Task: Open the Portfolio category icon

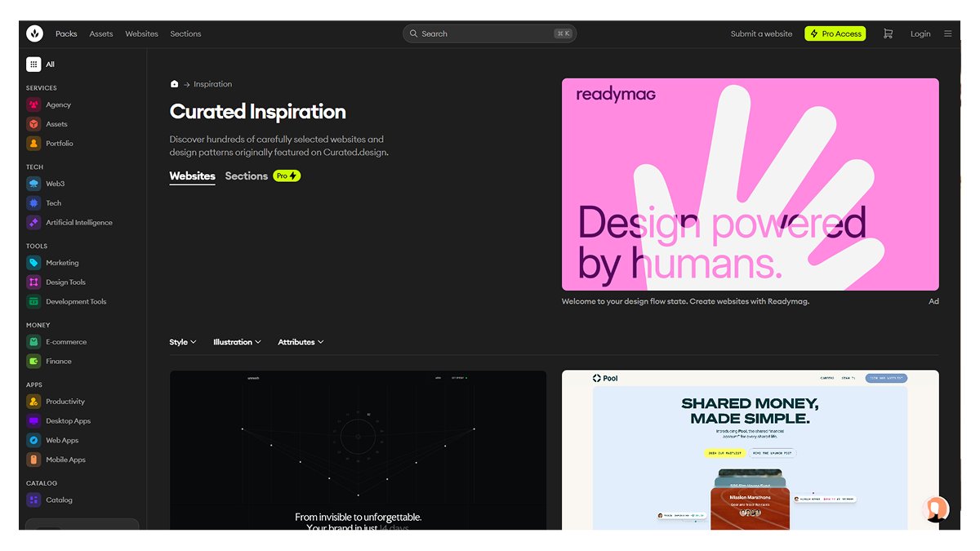Action: pos(33,144)
